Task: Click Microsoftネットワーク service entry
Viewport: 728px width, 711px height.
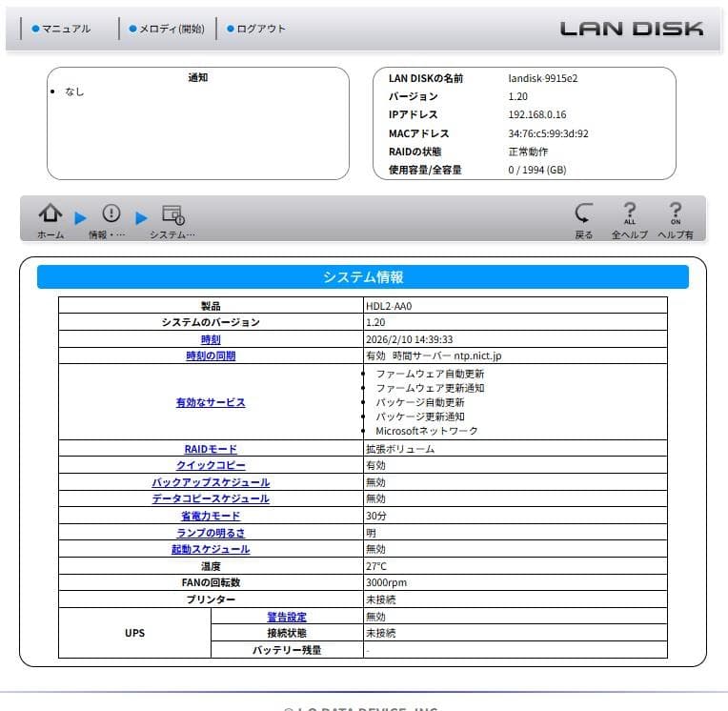Action: 427,431
